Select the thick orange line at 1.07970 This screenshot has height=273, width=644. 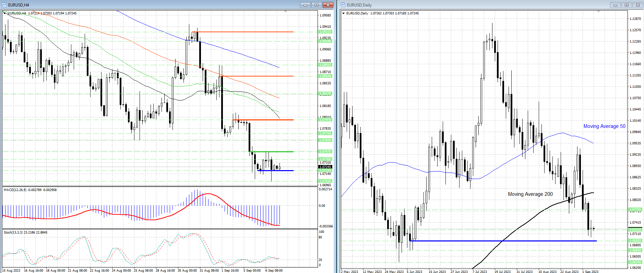263,120
